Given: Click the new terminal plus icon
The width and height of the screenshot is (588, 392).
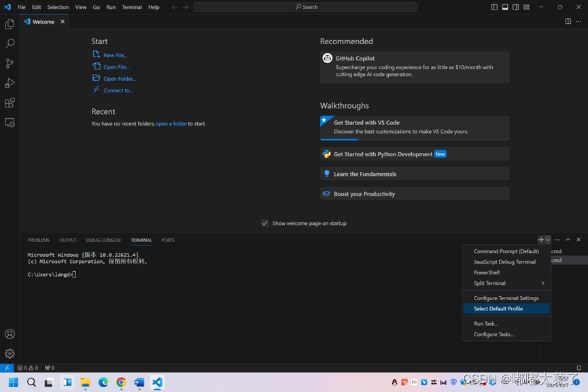Looking at the screenshot, I should click(x=540, y=239).
